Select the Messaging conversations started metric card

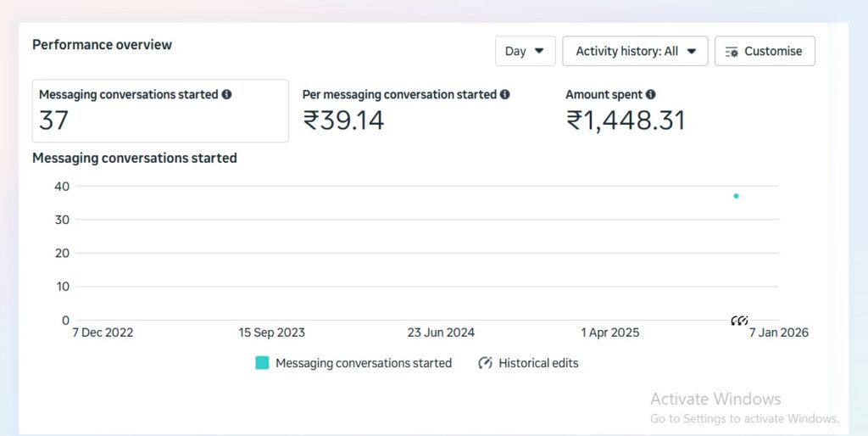[160, 111]
